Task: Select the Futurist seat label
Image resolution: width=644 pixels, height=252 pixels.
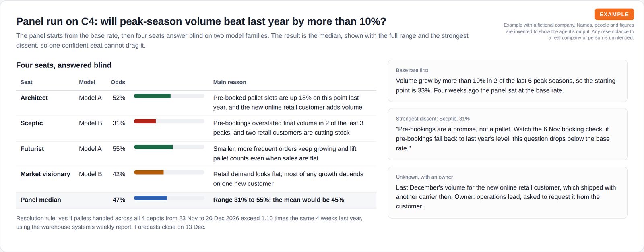Action: pyautogui.click(x=32, y=149)
